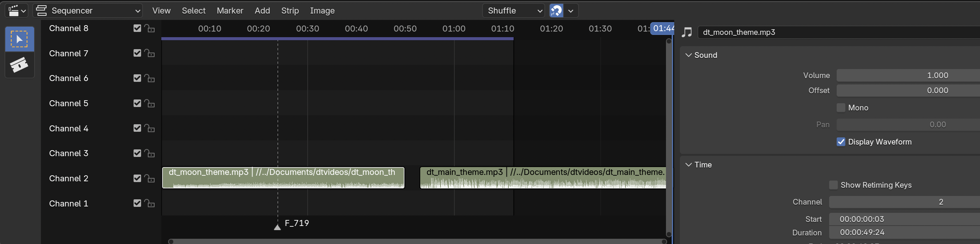Lock Channel 5 with its lock icon
980x244 pixels.
pyautogui.click(x=149, y=104)
